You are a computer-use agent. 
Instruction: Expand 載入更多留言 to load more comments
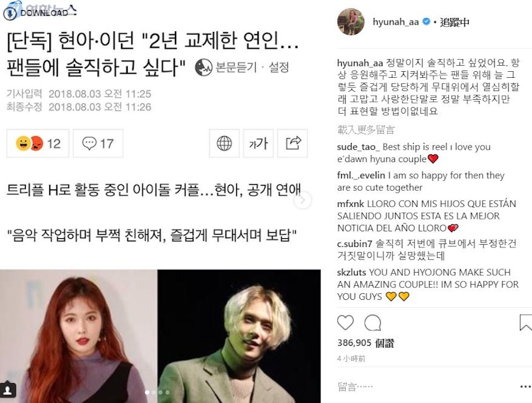coord(366,129)
